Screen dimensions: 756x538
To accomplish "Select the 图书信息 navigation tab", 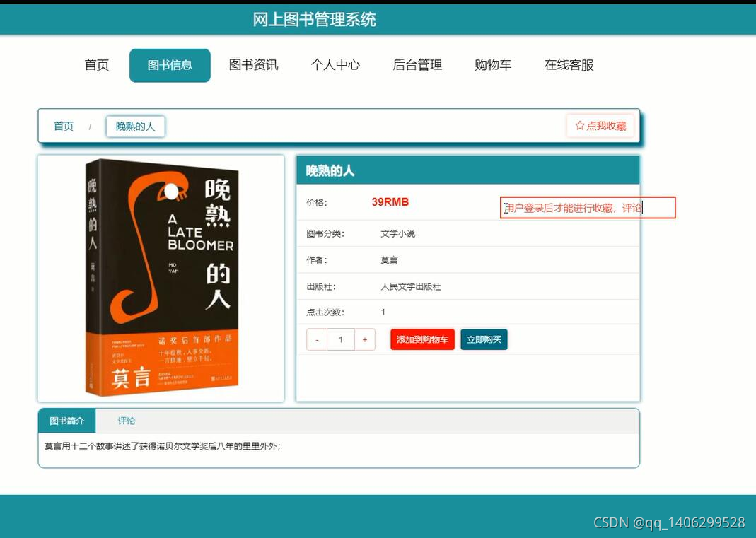I will coord(170,65).
